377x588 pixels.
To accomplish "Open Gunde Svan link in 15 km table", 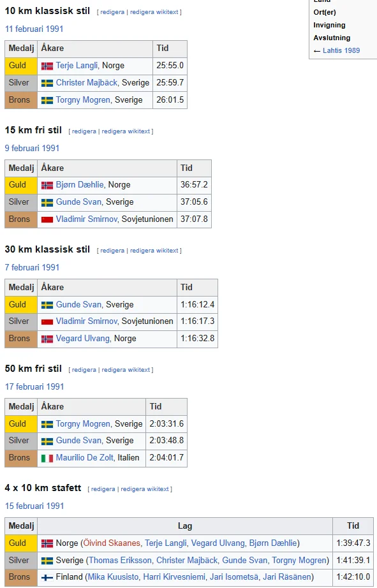I will (x=78, y=202).
